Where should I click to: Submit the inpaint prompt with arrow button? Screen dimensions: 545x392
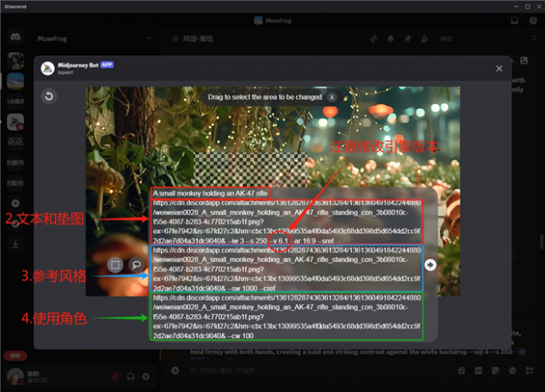point(430,265)
